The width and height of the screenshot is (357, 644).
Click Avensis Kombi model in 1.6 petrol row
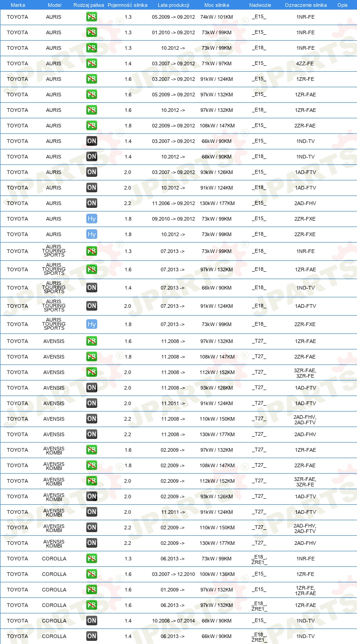pos(54,450)
